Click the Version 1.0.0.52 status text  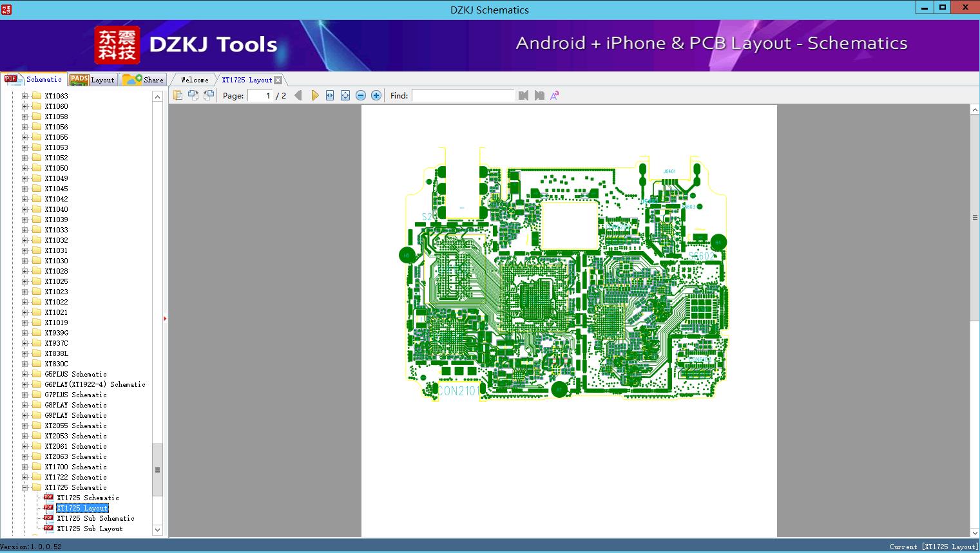tap(31, 547)
